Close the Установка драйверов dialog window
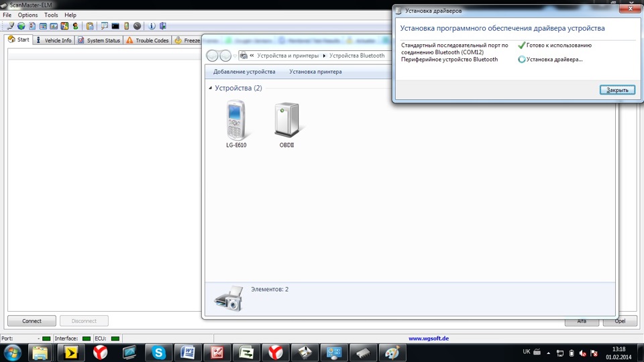 point(630,9)
